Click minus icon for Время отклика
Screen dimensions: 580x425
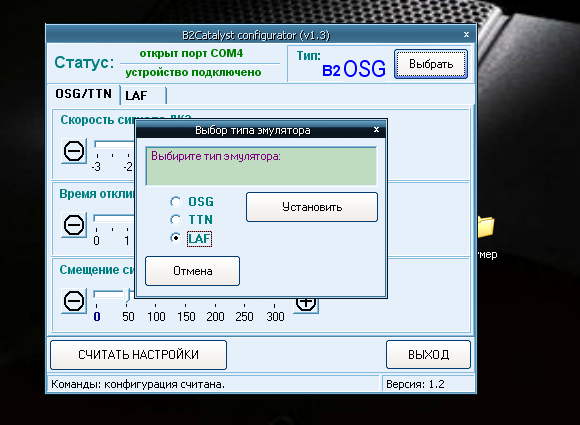(74, 225)
